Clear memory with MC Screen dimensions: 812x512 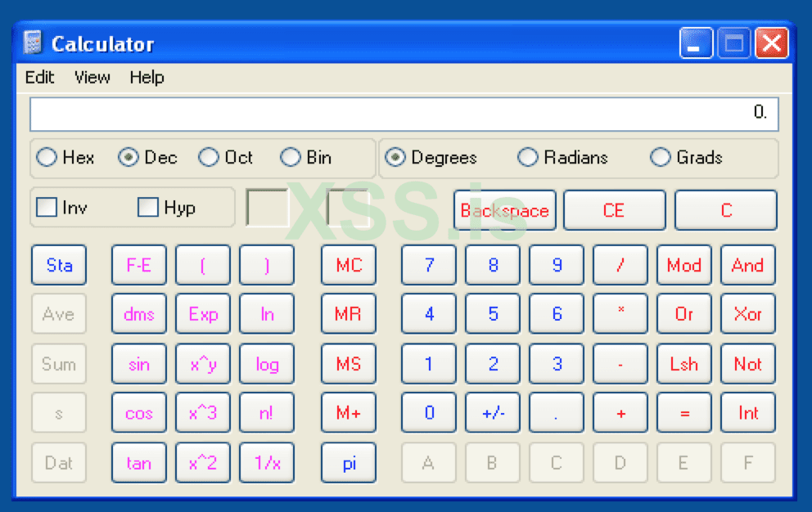click(349, 265)
